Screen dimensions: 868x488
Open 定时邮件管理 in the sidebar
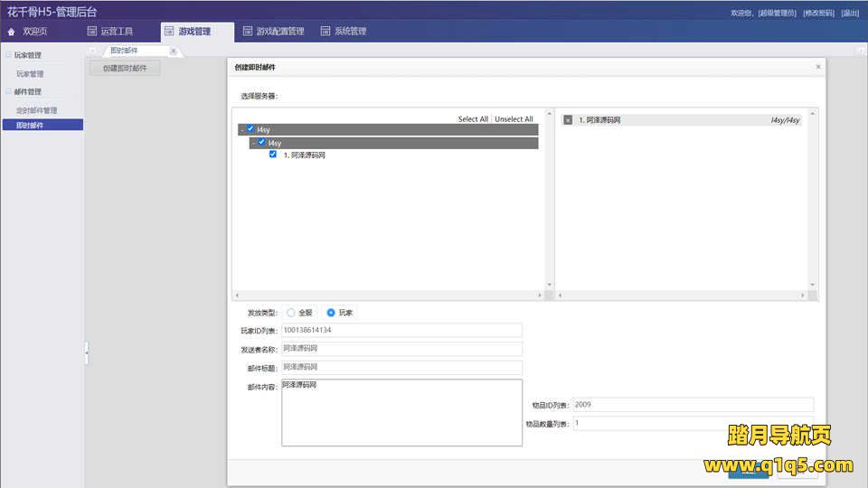point(36,110)
